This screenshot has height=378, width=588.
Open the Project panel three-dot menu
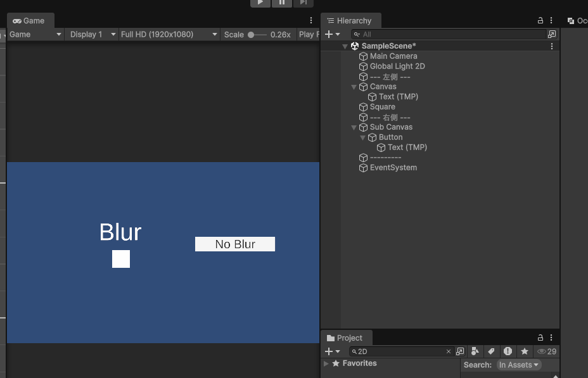coord(551,337)
